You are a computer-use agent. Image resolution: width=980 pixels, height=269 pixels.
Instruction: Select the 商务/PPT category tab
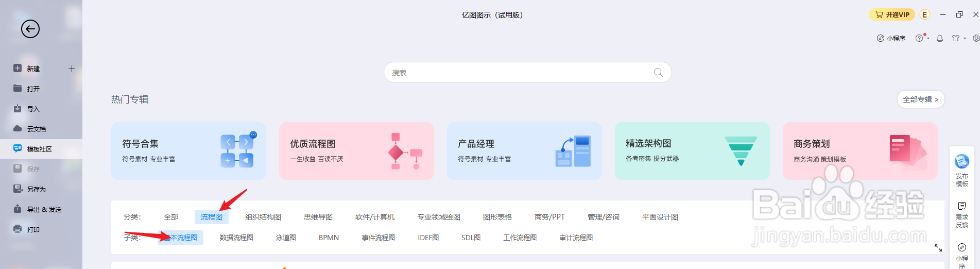pos(549,217)
